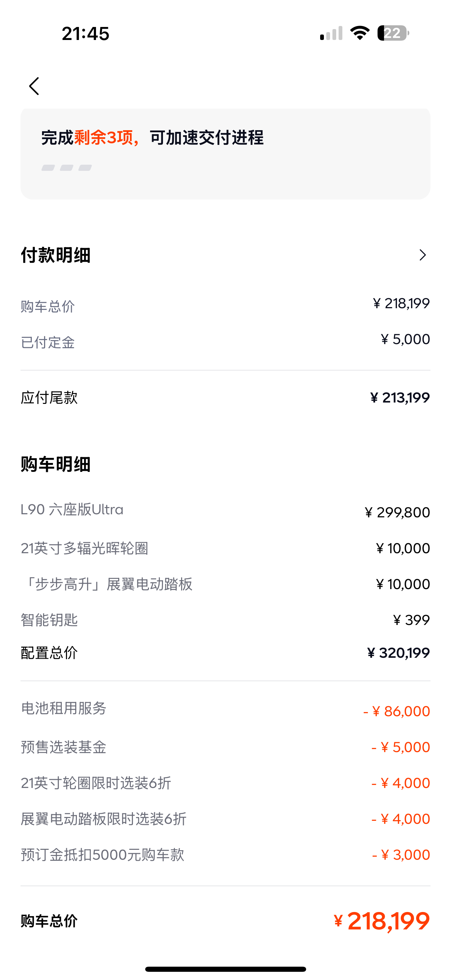Tap the 预订金抵扣5000元购车款 row
Image resolution: width=451 pixels, height=980 pixels.
[x=225, y=855]
